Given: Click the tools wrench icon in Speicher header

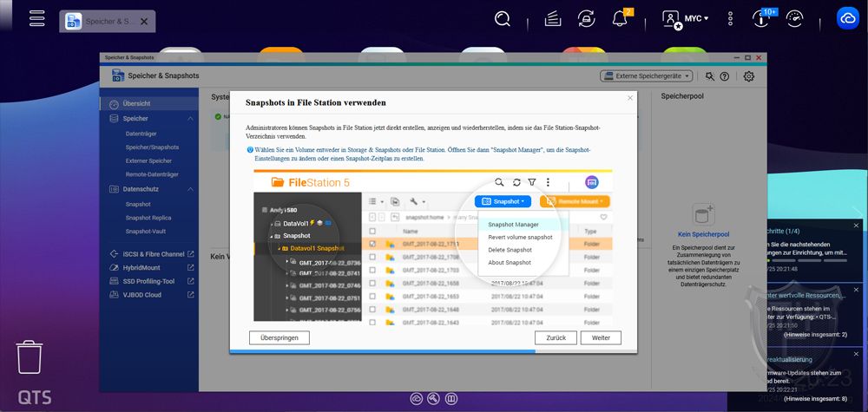Looking at the screenshot, I should click(710, 76).
